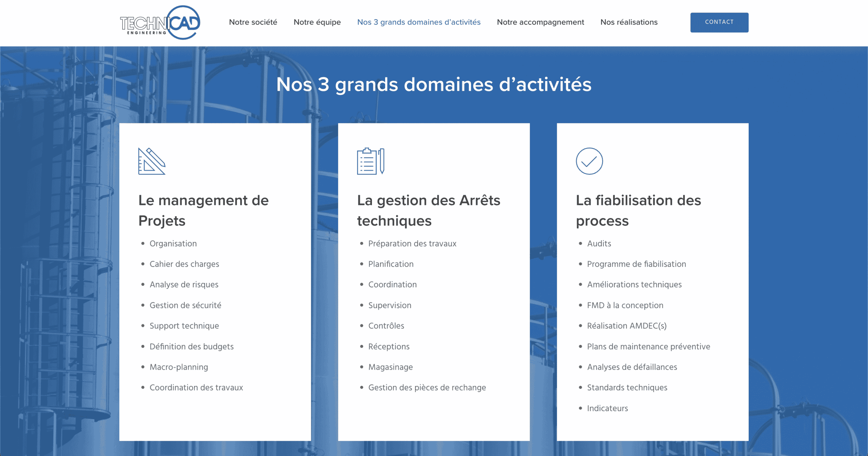Screen dimensions: 868x456
Task: Select the Cahier des charges item
Action: click(184, 264)
